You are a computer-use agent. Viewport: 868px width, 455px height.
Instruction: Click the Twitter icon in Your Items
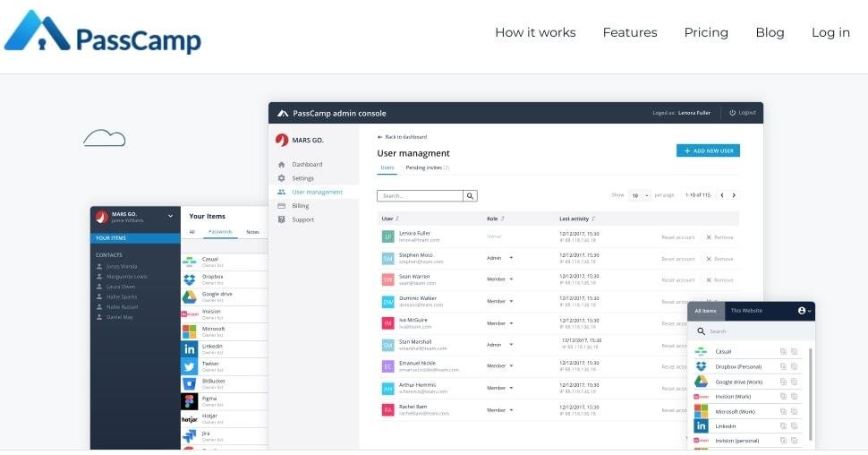tap(190, 366)
